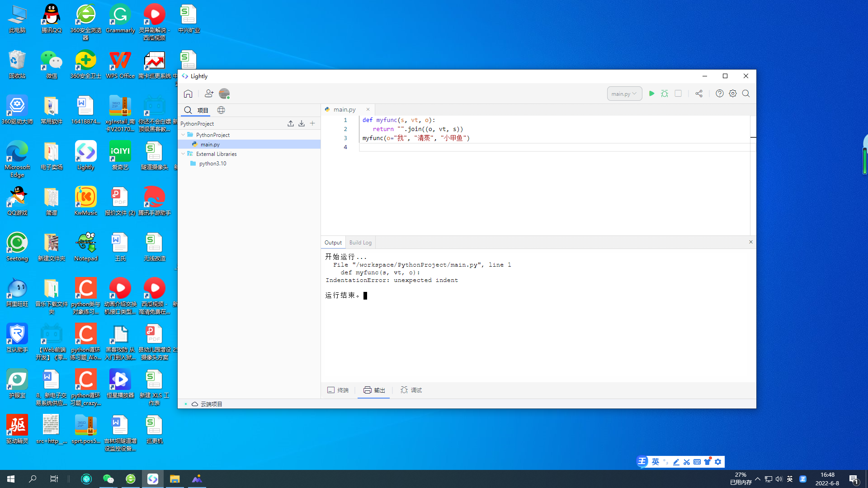Open the 回收站 recycle bin
The height and width of the screenshot is (488, 868).
pyautogui.click(x=17, y=65)
